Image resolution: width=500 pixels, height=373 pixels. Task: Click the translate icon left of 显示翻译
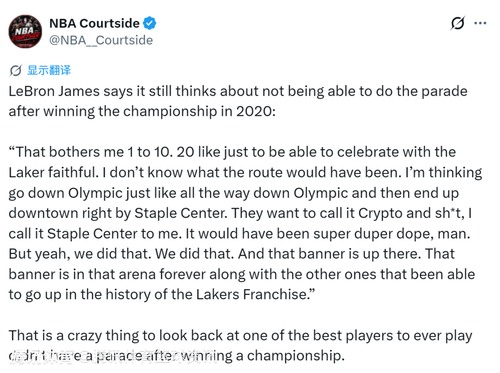click(x=15, y=71)
